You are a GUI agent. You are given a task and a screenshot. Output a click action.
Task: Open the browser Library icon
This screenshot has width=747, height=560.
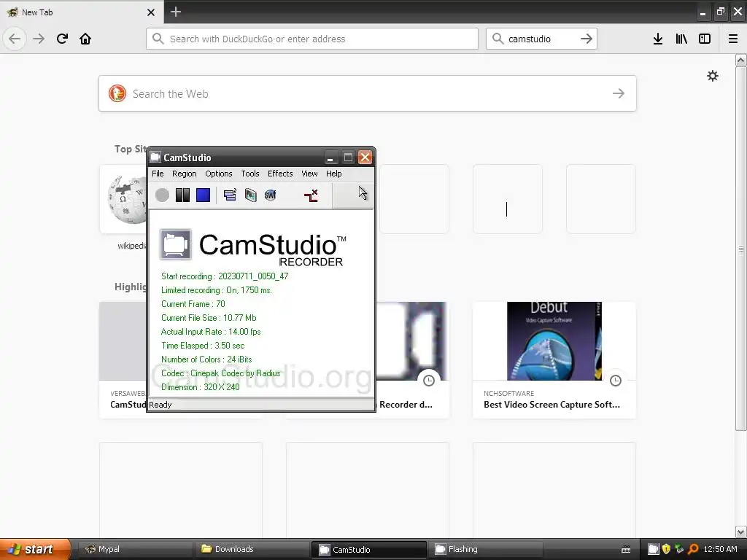[x=681, y=39]
